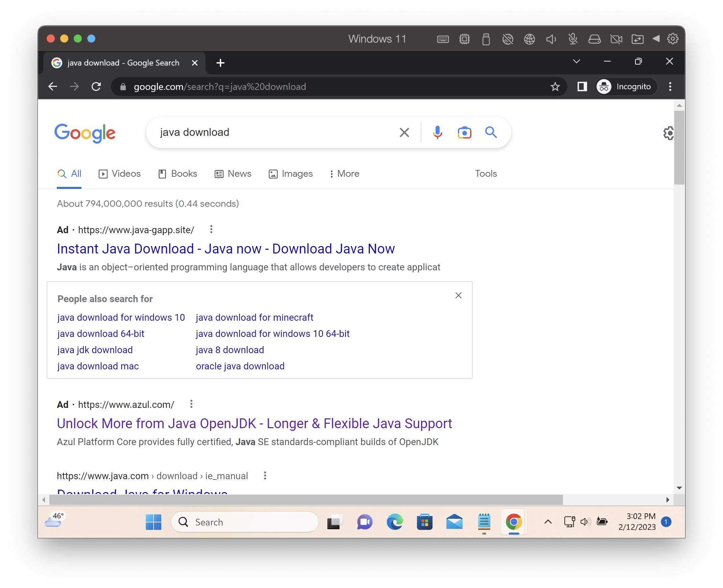
Task: Open Google Lens camera search
Action: coord(464,132)
